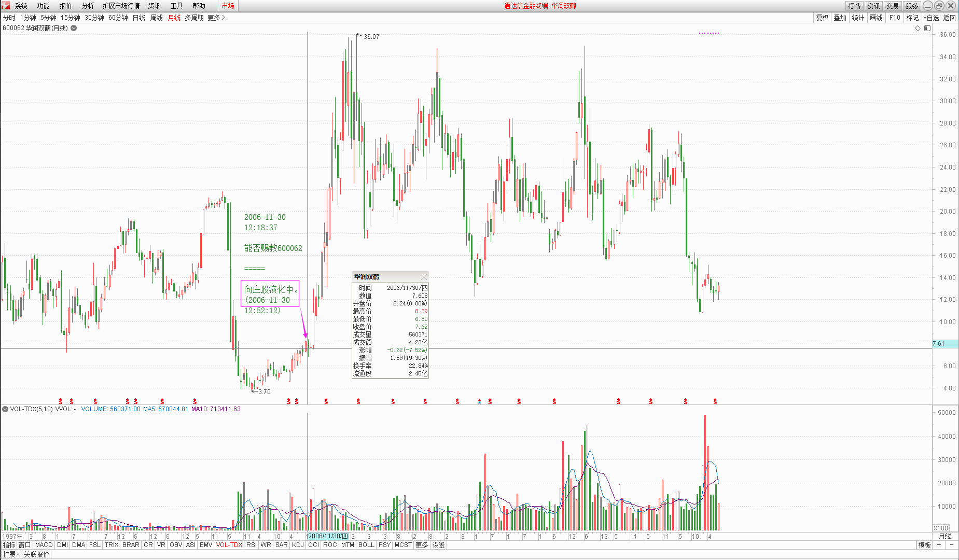
Task: Open the 工具 menu
Action: click(176, 6)
